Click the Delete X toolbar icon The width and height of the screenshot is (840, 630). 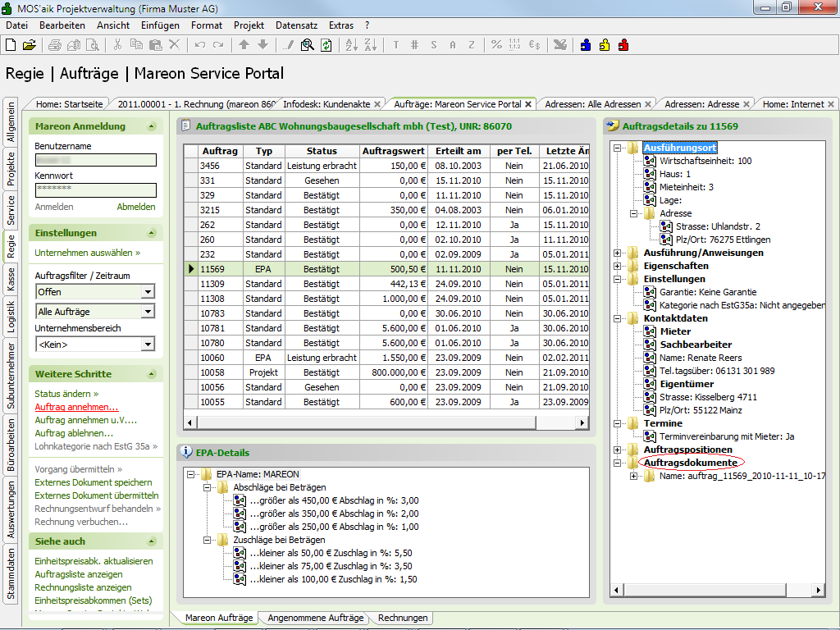(x=174, y=45)
